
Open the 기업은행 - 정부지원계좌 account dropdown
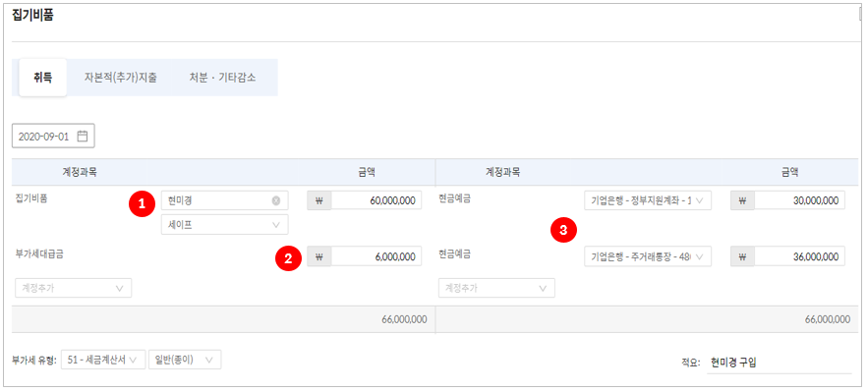tap(647, 200)
